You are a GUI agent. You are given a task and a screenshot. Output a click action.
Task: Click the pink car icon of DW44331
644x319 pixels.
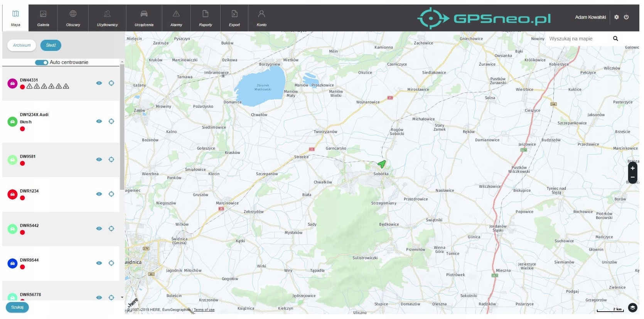tap(12, 83)
